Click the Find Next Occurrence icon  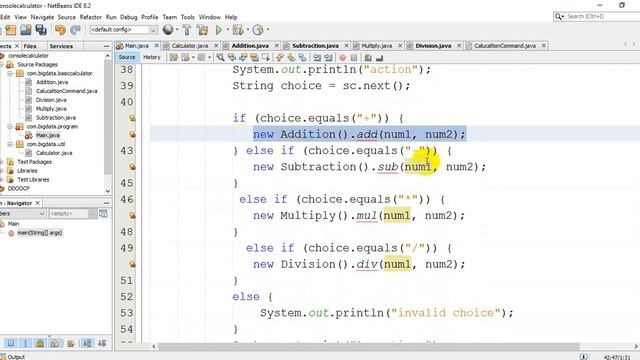(243, 58)
